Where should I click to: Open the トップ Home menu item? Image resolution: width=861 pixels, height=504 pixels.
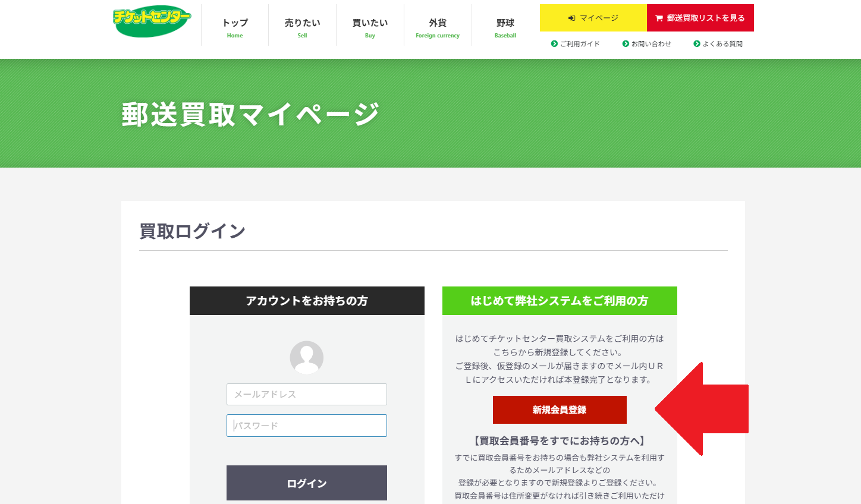pos(235,28)
